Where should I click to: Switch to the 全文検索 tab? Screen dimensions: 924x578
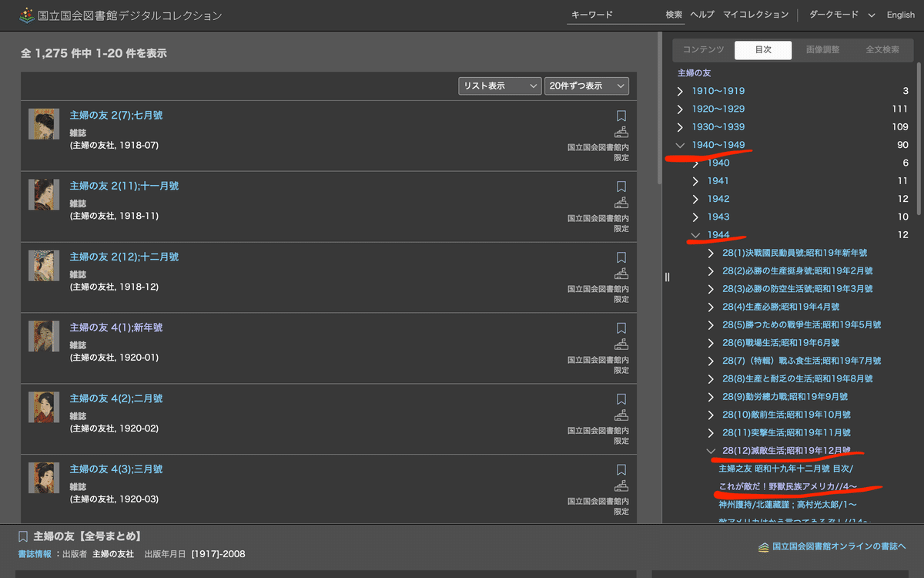882,50
